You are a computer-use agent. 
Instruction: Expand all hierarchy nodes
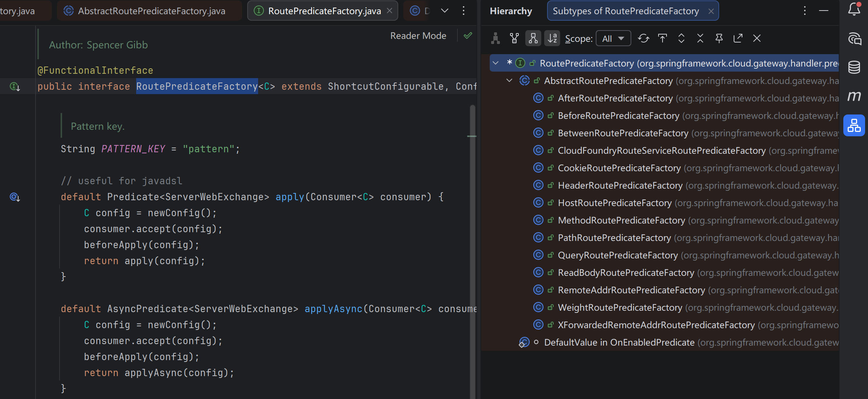681,38
